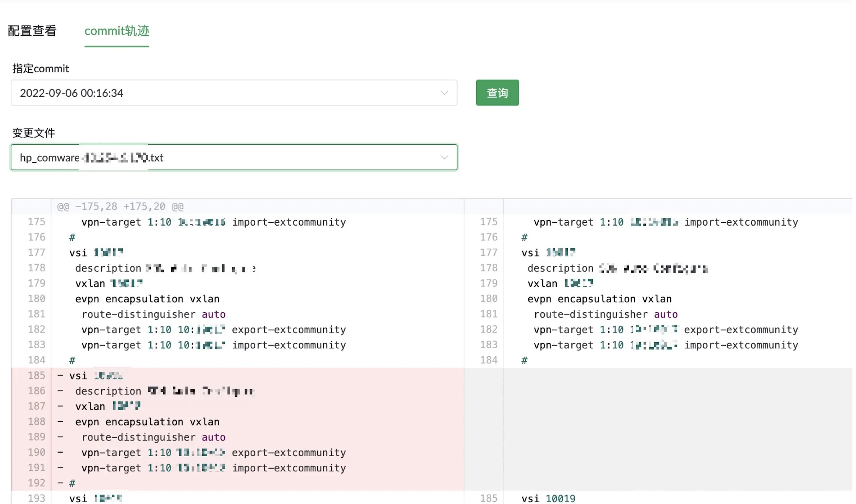Screen dimensions: 856x504
Task: Click chevron arrow in 变更文件 selector
Action: tap(444, 158)
